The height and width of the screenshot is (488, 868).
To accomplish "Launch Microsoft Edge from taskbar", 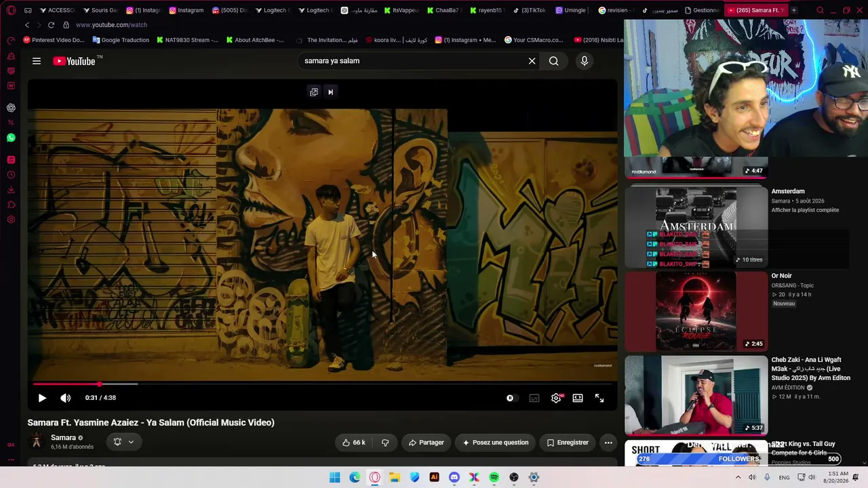I will point(355,477).
